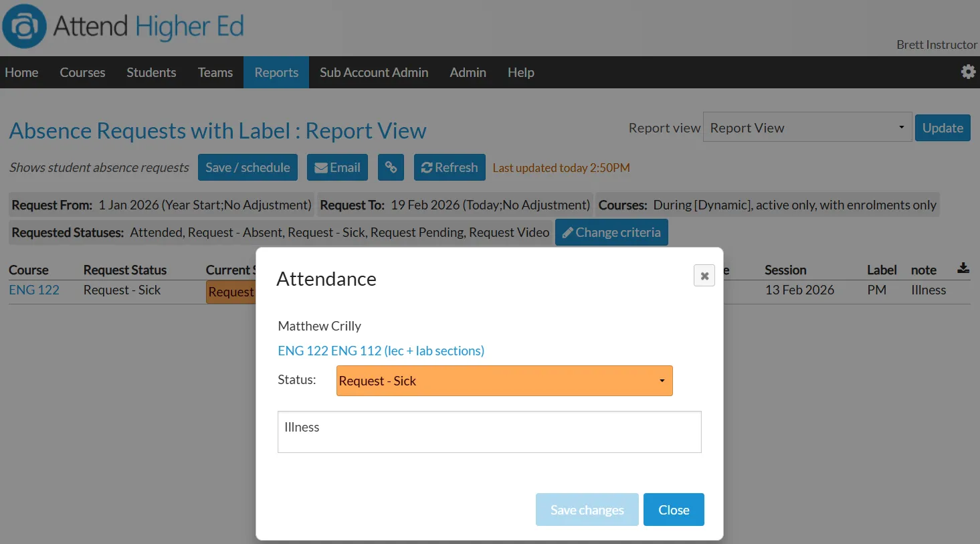Open the Help menu

pyautogui.click(x=520, y=72)
